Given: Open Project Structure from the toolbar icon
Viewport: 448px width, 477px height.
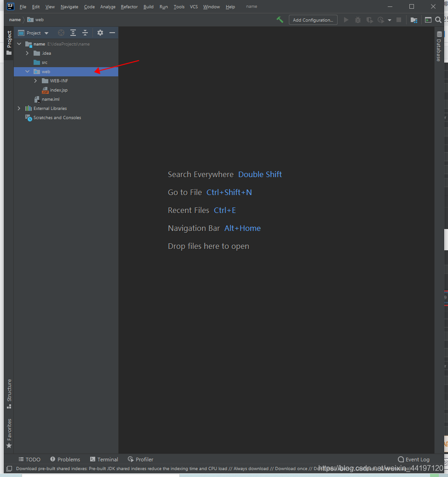Looking at the screenshot, I should tap(414, 20).
